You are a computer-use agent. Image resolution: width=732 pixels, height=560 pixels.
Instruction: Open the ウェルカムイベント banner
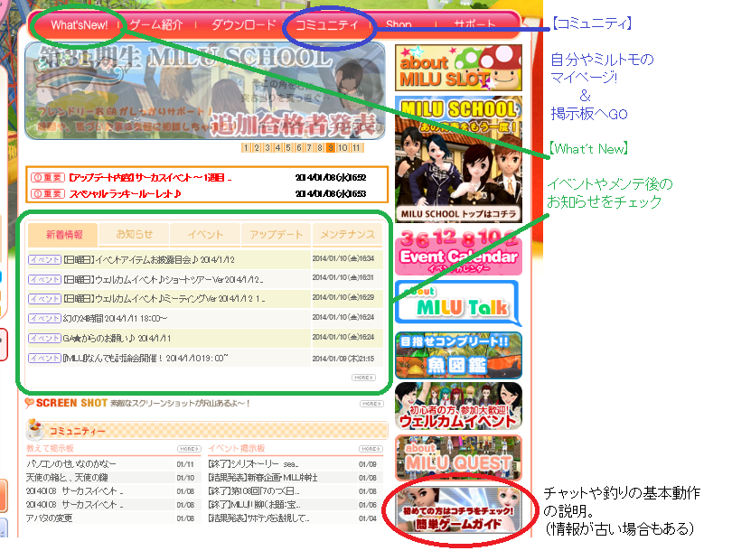(457, 406)
